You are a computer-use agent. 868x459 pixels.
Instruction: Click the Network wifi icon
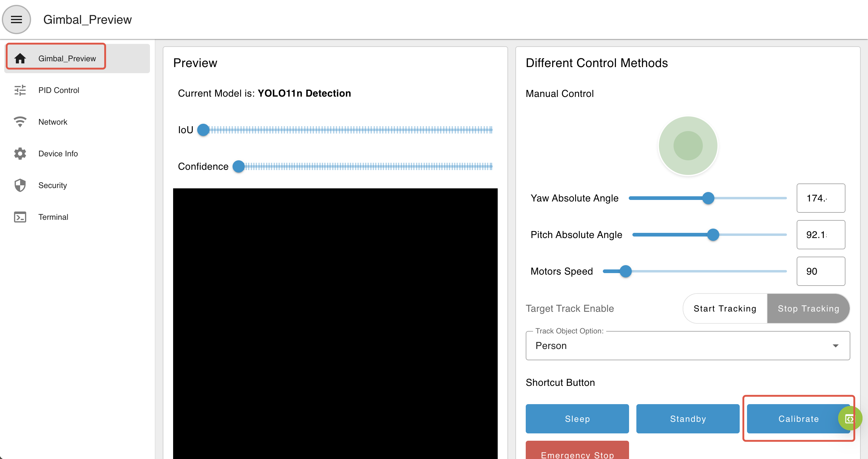pos(20,122)
